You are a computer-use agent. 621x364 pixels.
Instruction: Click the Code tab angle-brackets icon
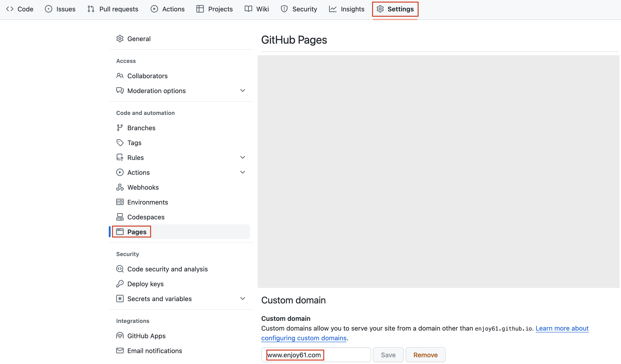10,9
